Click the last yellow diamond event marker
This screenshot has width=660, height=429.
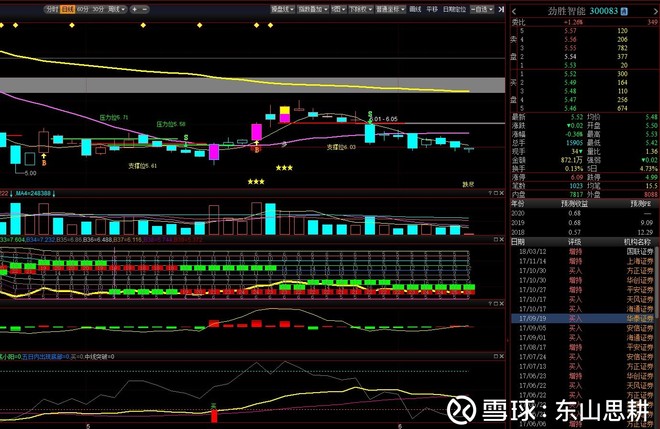coord(270,25)
